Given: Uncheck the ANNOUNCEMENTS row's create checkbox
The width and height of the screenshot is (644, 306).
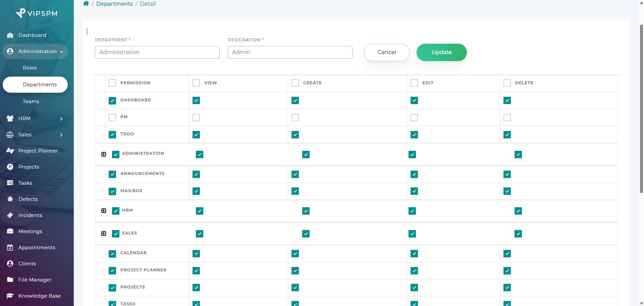Looking at the screenshot, I should [x=295, y=174].
